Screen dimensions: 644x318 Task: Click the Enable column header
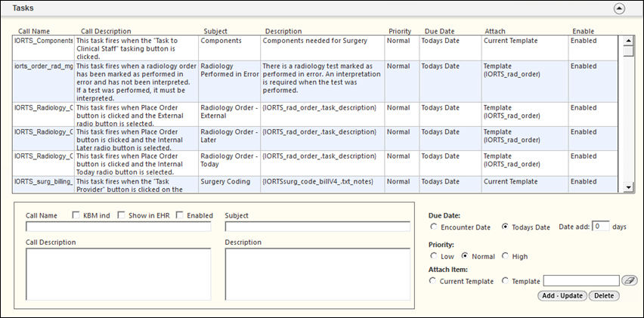coord(584,31)
